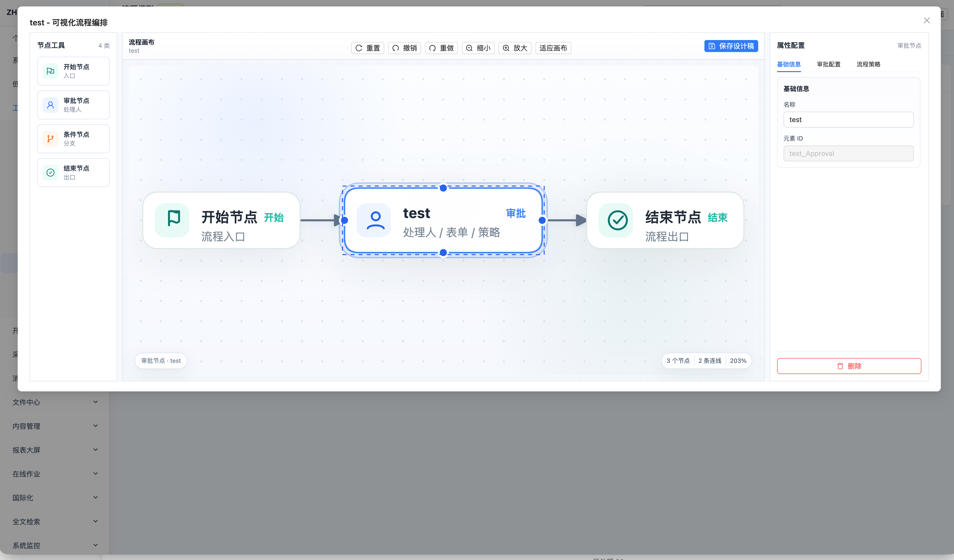Click the user icon on the test approval node
Image resolution: width=954 pixels, height=560 pixels.
[374, 220]
